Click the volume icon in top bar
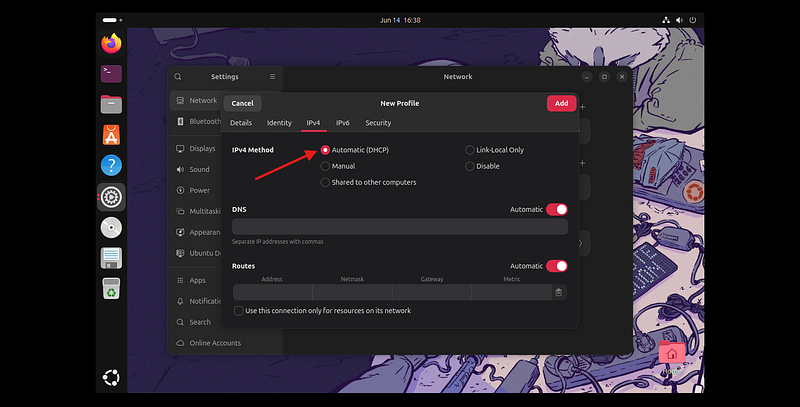The height and width of the screenshot is (407, 800). 679,20
